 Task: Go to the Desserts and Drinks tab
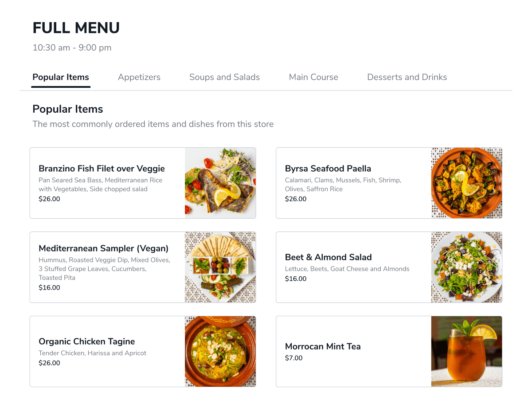pos(407,77)
